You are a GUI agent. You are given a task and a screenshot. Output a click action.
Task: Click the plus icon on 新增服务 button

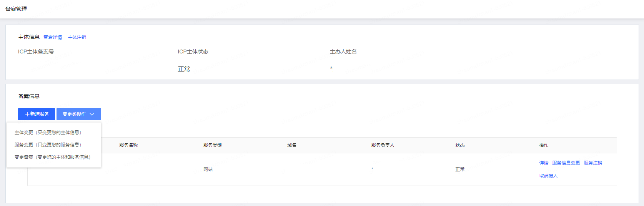27,114
